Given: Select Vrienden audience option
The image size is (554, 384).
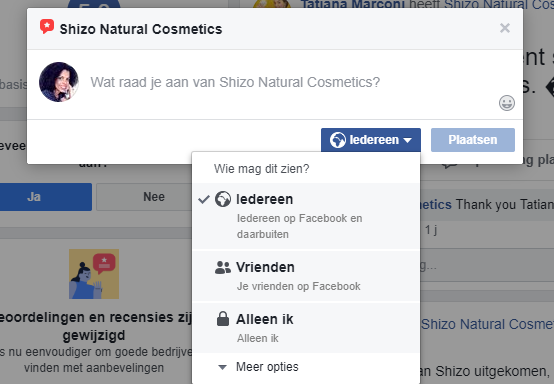Looking at the screenshot, I should pyautogui.click(x=306, y=276).
